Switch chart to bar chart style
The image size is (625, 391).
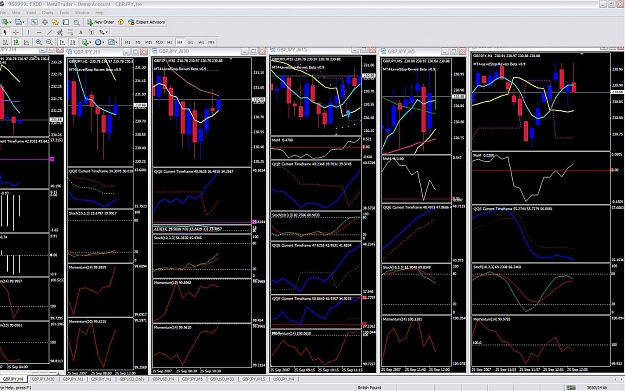tap(6, 42)
